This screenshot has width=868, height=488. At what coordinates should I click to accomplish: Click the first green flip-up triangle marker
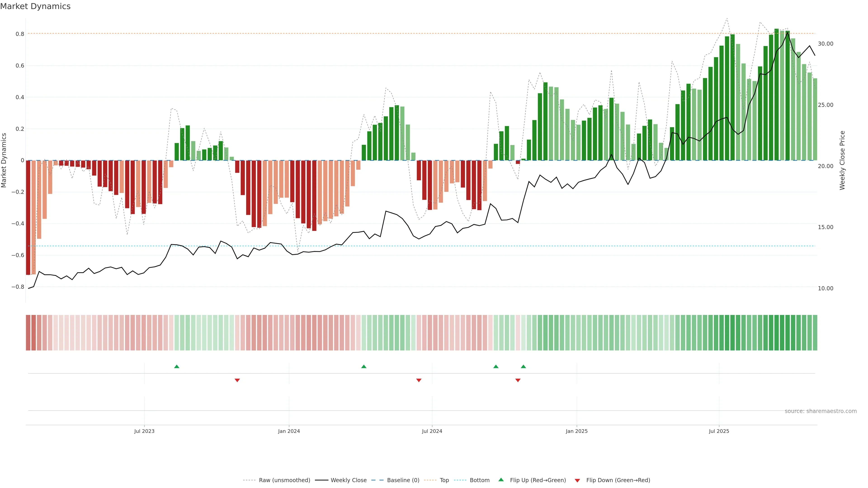(177, 366)
